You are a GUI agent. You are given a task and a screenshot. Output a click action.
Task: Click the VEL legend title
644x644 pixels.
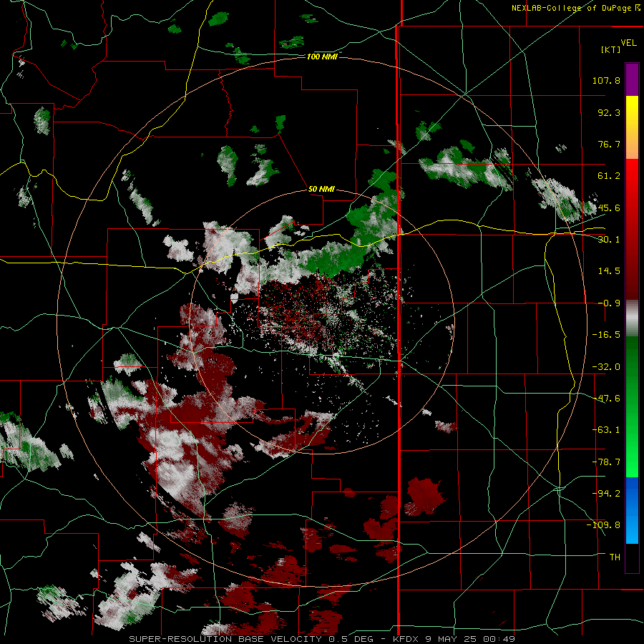tap(628, 43)
